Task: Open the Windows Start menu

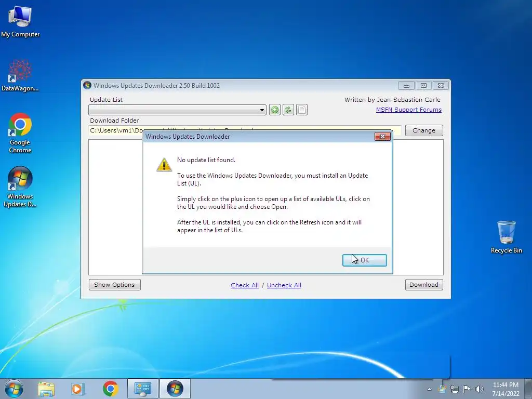Action: tap(14, 389)
